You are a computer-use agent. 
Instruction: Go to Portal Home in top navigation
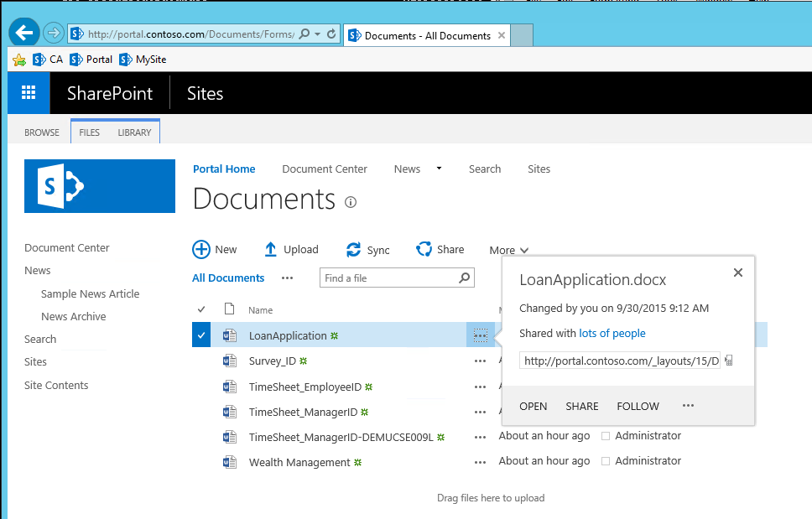pos(224,169)
